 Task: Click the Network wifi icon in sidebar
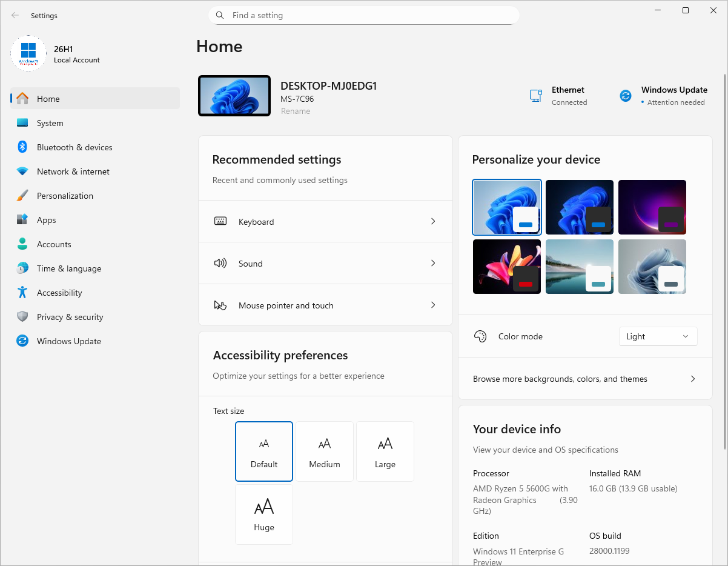click(x=22, y=171)
